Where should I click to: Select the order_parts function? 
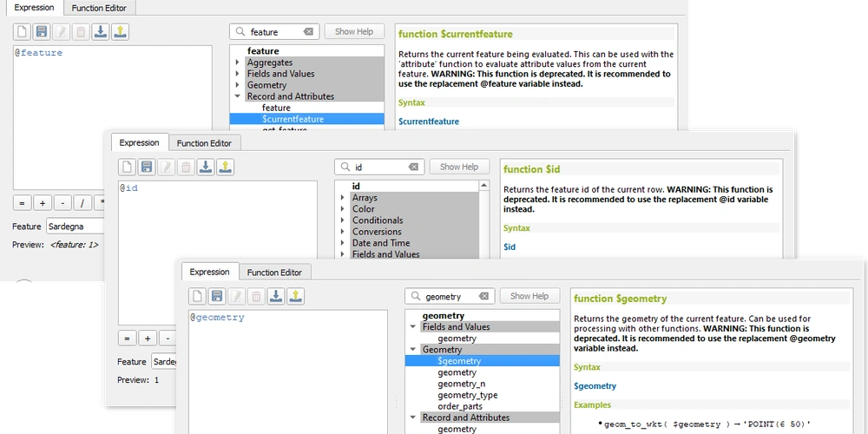[x=460, y=406]
